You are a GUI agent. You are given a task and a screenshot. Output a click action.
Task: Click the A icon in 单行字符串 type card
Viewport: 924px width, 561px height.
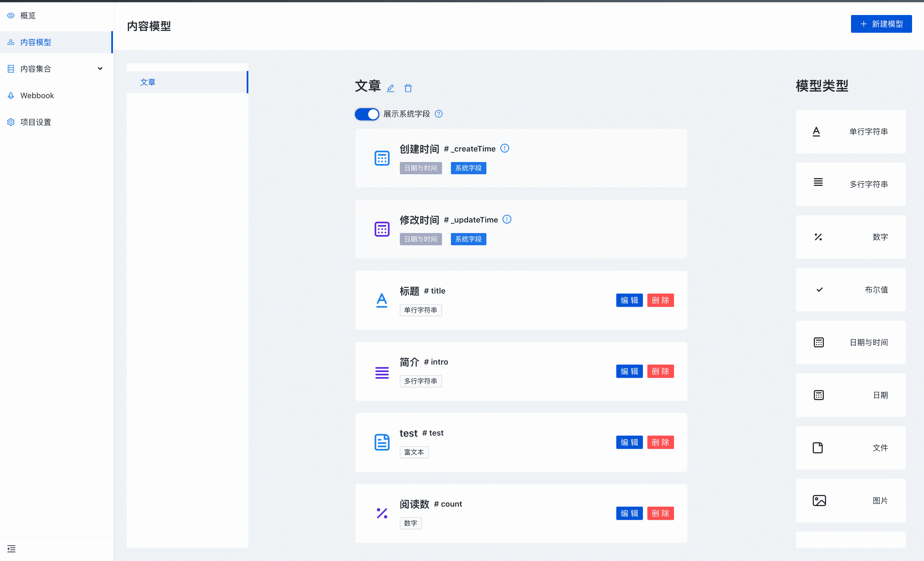(x=816, y=132)
